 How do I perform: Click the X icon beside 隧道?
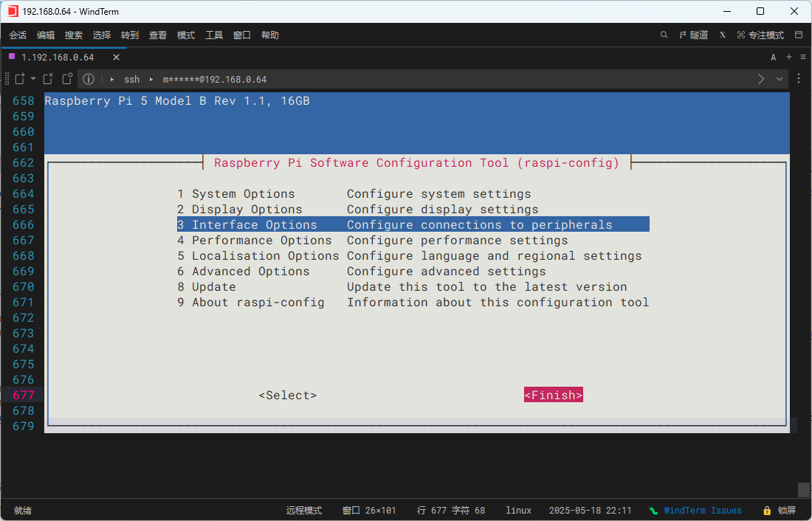click(x=723, y=35)
